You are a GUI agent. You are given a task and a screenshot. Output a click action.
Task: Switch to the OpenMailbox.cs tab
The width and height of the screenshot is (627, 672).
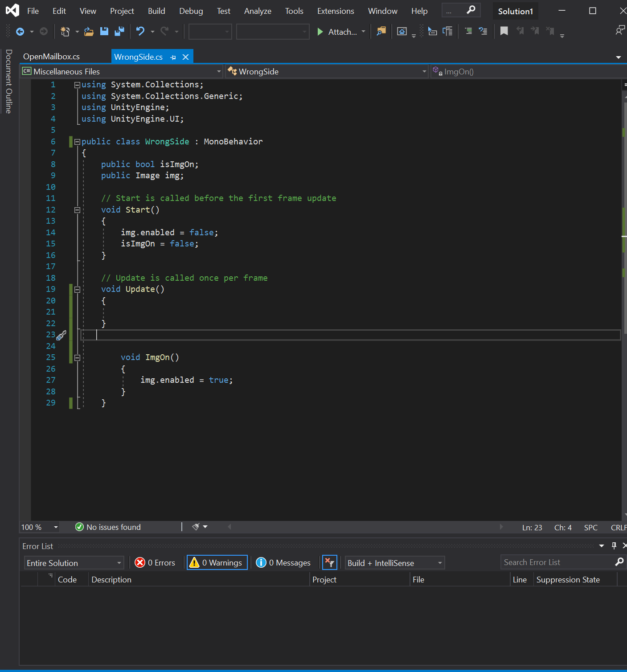tap(52, 57)
